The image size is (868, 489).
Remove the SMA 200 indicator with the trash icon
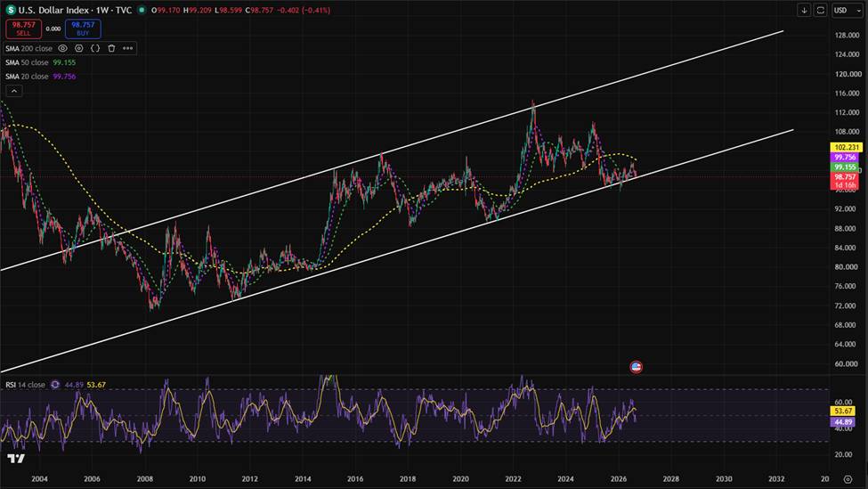click(111, 48)
